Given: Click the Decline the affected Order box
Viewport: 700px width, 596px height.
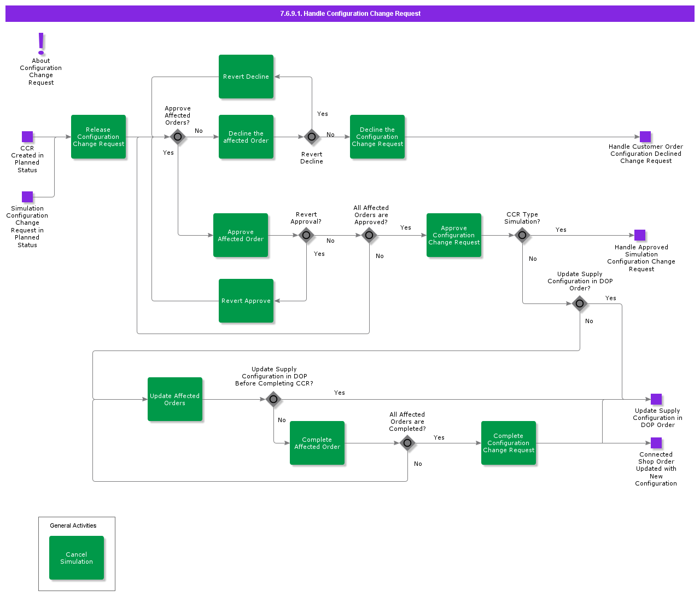Looking at the screenshot, I should (246, 137).
